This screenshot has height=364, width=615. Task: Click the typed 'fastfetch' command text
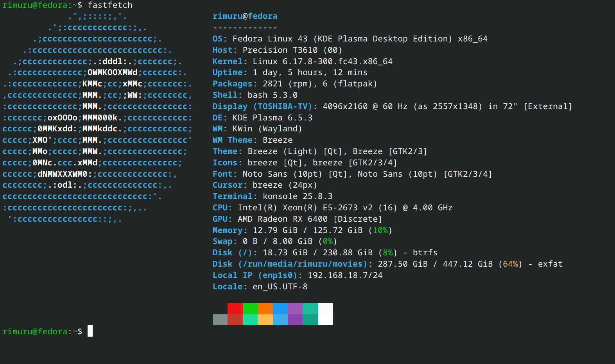(110, 5)
